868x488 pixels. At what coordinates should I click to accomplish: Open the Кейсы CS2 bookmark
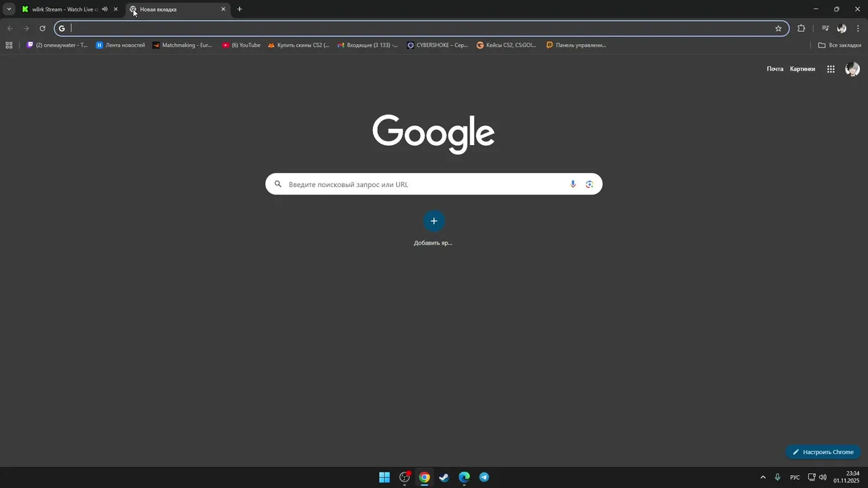point(507,45)
